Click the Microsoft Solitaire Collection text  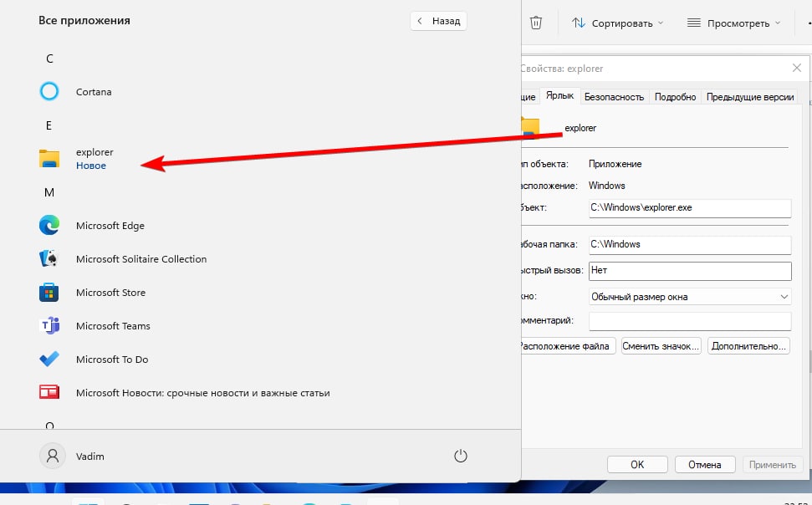(x=141, y=259)
